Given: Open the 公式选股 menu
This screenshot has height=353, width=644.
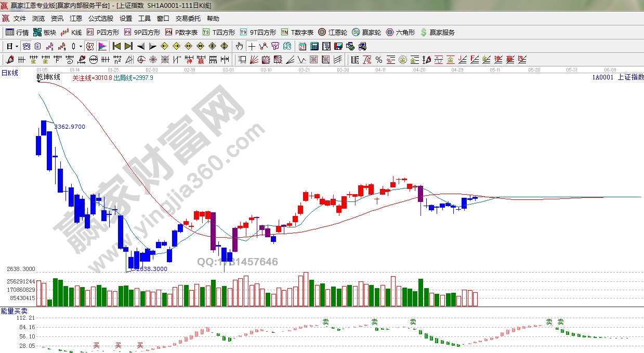Looking at the screenshot, I should 100,19.
